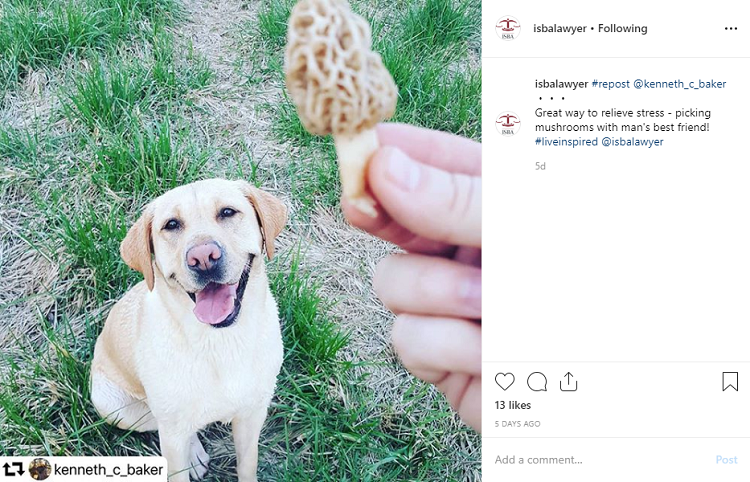Click the repost arrows icon on photo
The image size is (750, 482).
13,469
